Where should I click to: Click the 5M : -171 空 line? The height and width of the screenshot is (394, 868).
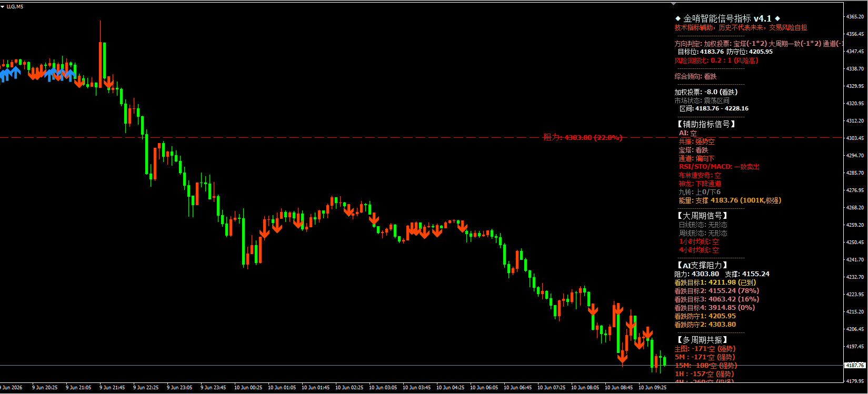[705, 357]
